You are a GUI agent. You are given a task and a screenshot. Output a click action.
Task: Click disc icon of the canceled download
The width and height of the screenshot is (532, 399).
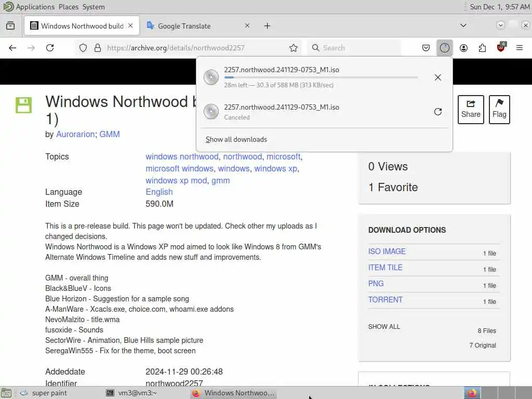point(211,112)
